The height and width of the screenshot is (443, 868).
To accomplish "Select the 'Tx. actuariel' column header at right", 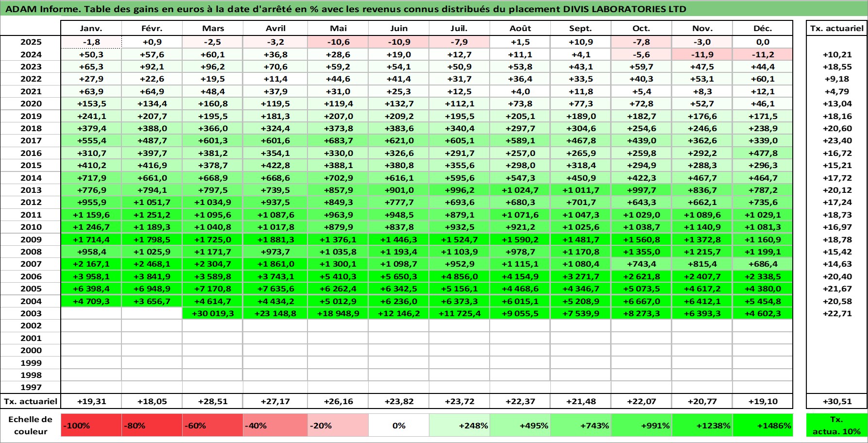I will [837, 29].
